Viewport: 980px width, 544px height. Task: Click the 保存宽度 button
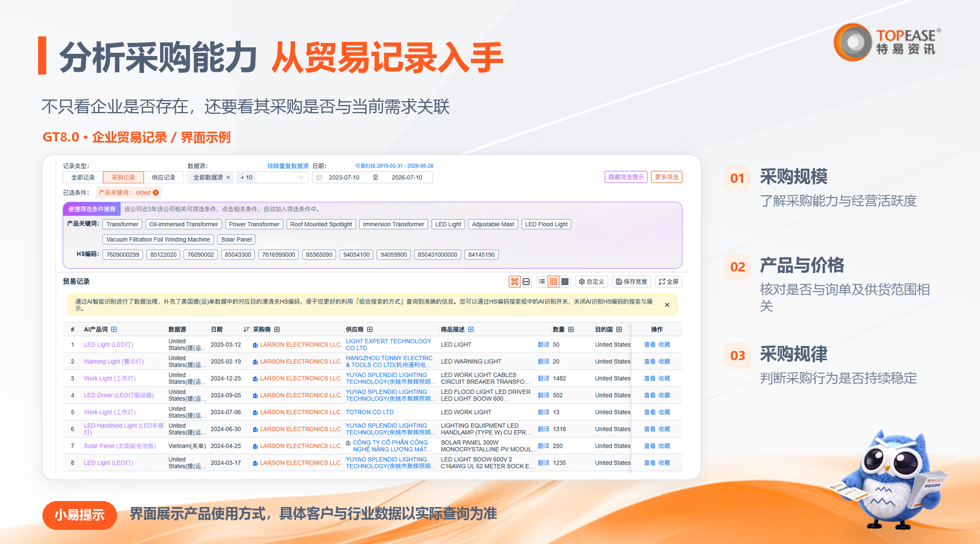pyautogui.click(x=632, y=281)
